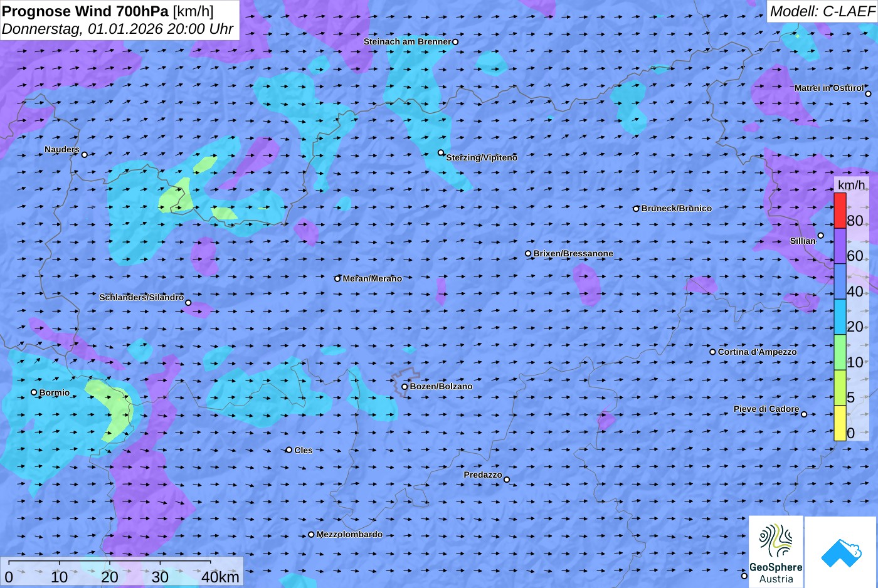Click the red 80 km/h legend color
878x588 pixels.
840,211
